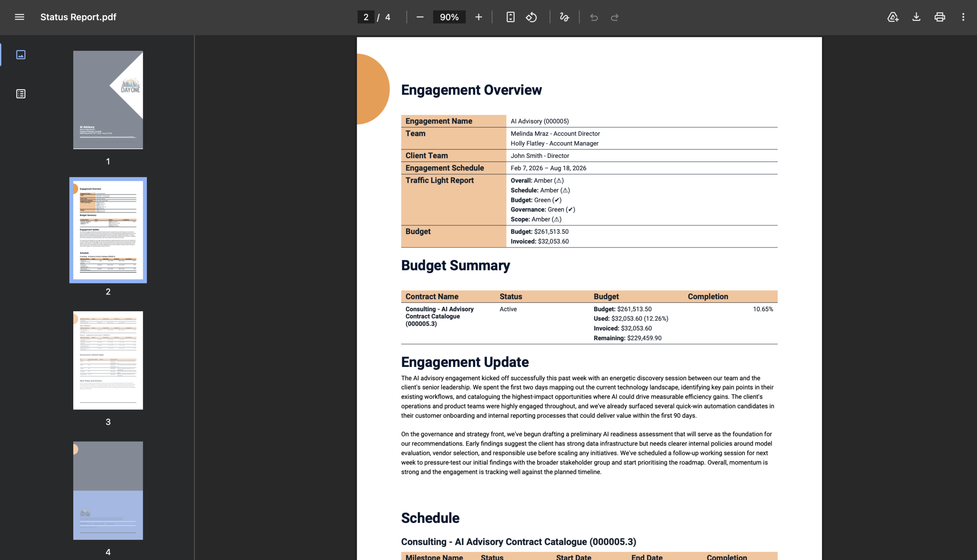Jump to the page 4 thumbnail
Screen dimensions: 977x560
[x=108, y=491]
